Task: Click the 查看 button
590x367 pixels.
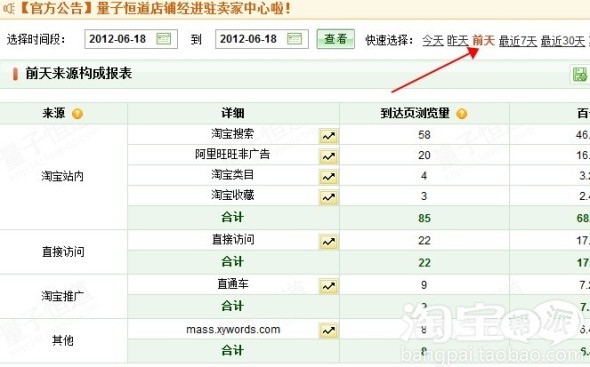Action: pyautogui.click(x=335, y=39)
